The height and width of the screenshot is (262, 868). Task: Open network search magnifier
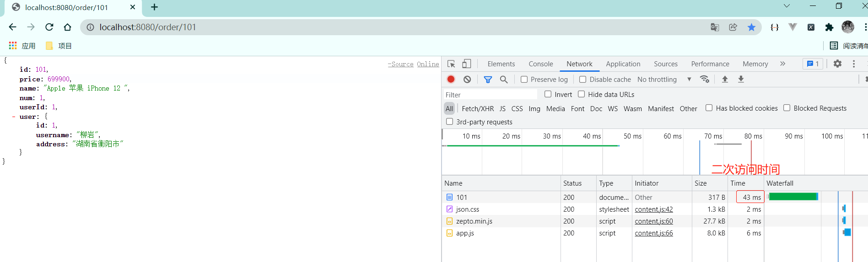pyautogui.click(x=504, y=79)
